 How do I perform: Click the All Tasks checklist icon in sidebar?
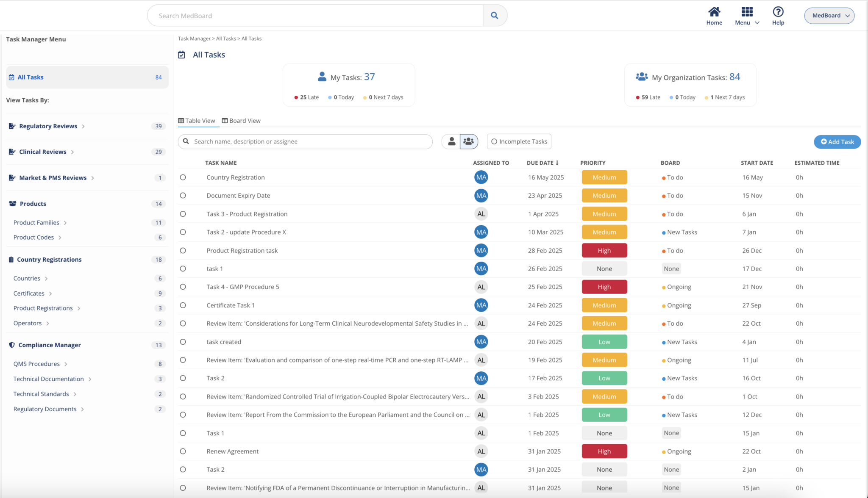[11, 77]
